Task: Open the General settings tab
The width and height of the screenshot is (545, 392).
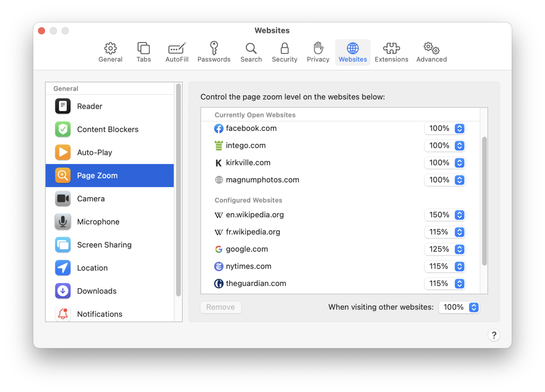Action: pos(110,52)
